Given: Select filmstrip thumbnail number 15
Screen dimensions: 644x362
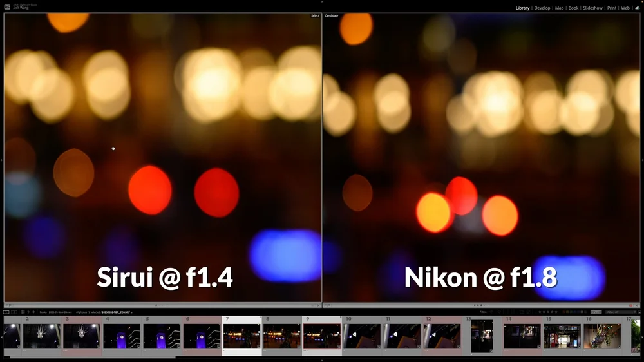Looking at the screenshot, I should (x=562, y=336).
